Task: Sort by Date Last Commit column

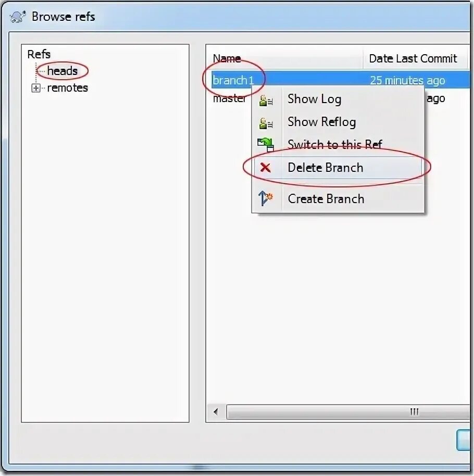Action: tap(415, 58)
